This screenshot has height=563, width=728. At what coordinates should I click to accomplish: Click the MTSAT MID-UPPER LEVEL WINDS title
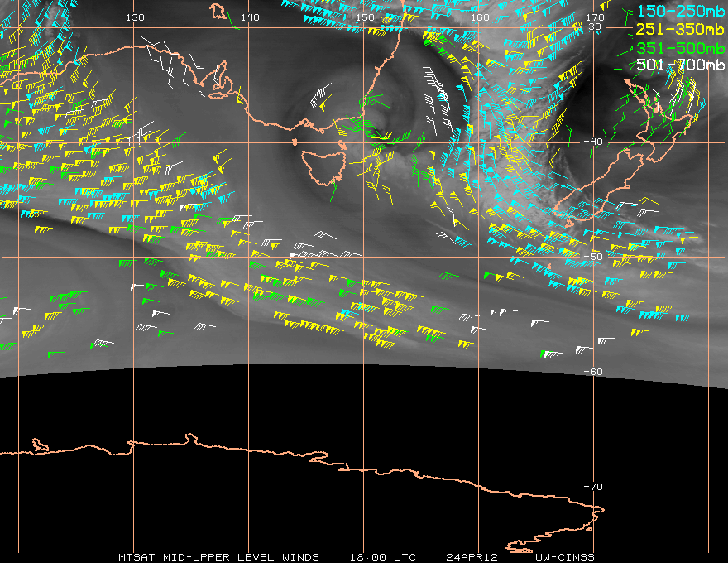(x=218, y=557)
